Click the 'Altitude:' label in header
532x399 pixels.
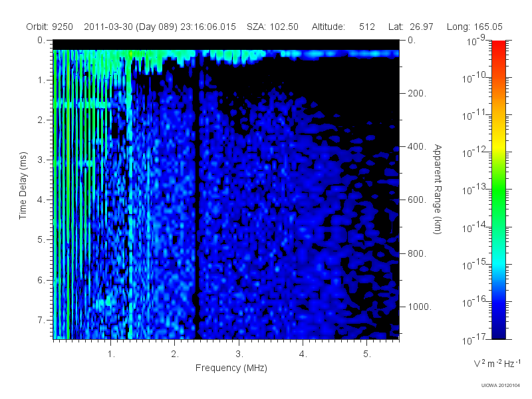tap(329, 27)
